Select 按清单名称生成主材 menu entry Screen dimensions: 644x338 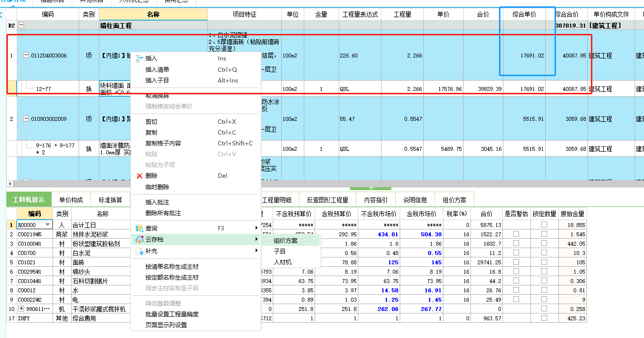pos(195,266)
